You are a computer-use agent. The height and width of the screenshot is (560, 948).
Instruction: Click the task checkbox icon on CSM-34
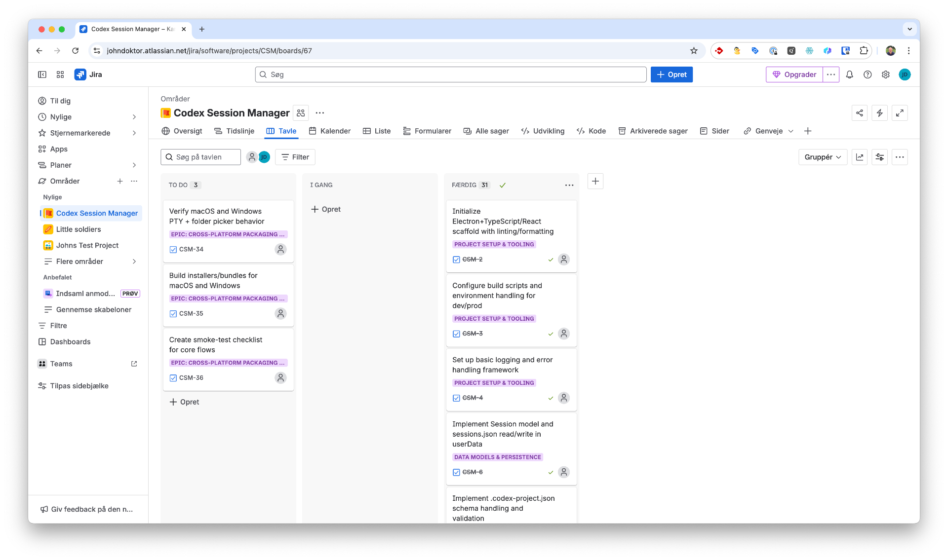pyautogui.click(x=173, y=250)
